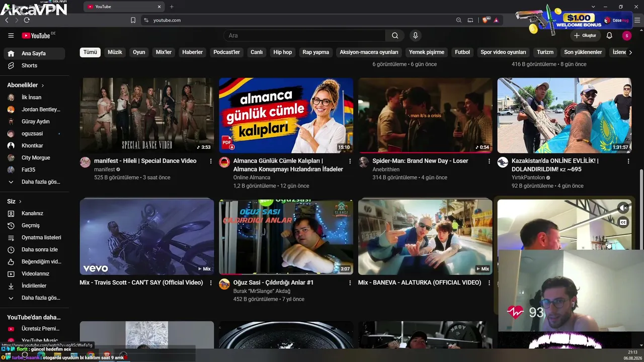644x362 pixels.
Task: Open Online Almanca channel avatar
Action: pos(224,162)
